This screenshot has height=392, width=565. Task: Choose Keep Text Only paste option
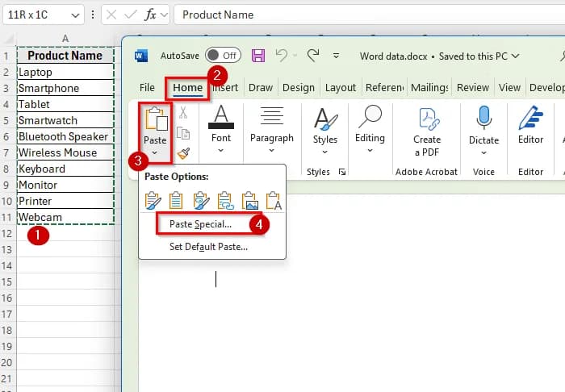coord(274,200)
